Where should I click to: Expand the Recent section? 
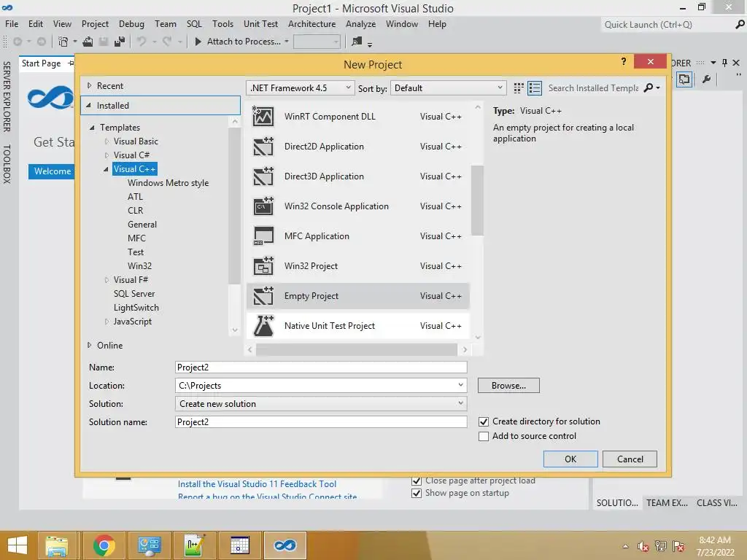click(x=89, y=86)
